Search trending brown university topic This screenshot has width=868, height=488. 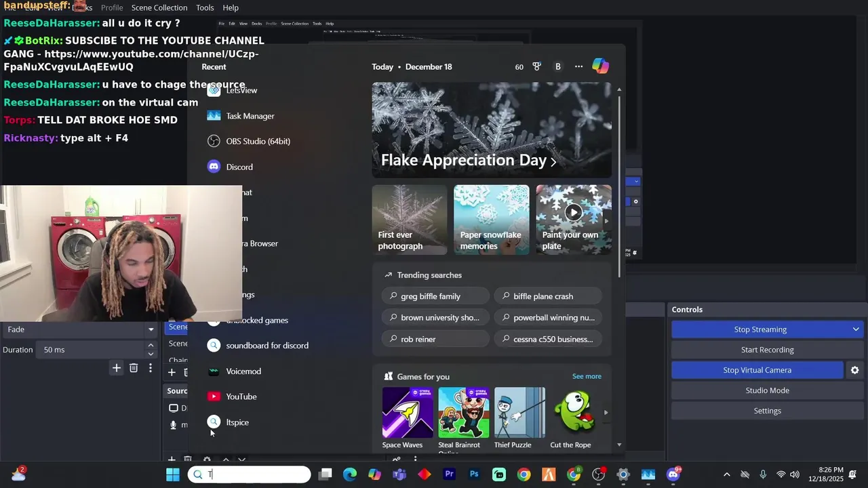coord(435,317)
